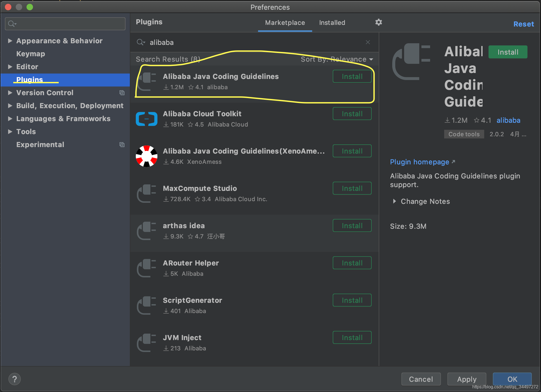Viewport: 541px width, 392px height.
Task: Select Keymap in the settings tree
Action: pyautogui.click(x=31, y=54)
